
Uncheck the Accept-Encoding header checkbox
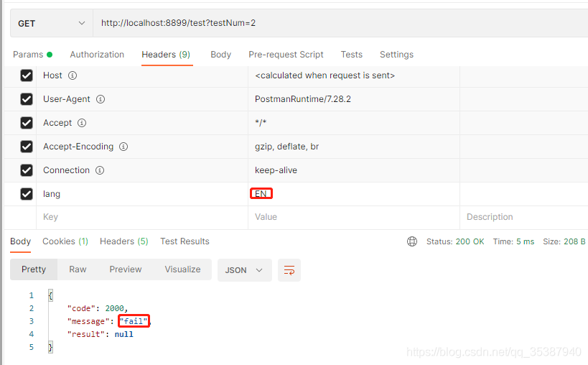tap(27, 147)
